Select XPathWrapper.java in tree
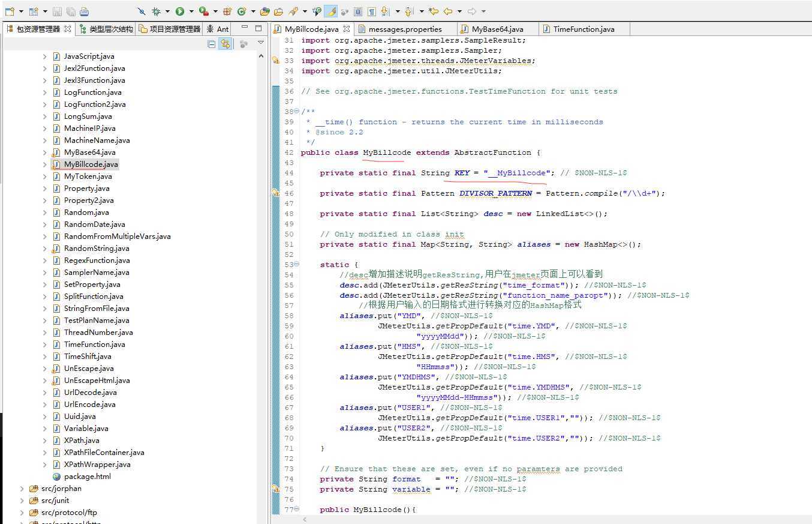The image size is (812, 524). (x=97, y=465)
